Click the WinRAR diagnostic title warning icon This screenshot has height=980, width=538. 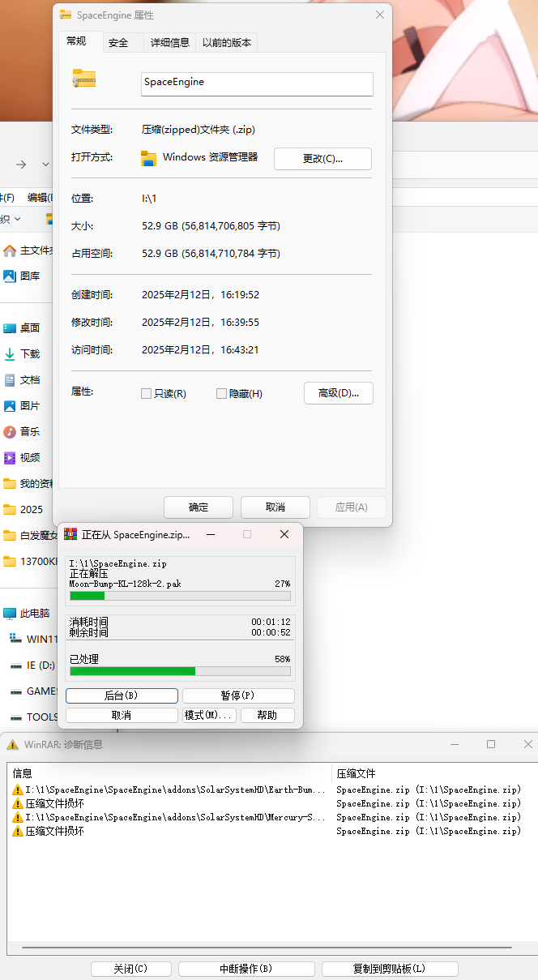pos(12,744)
